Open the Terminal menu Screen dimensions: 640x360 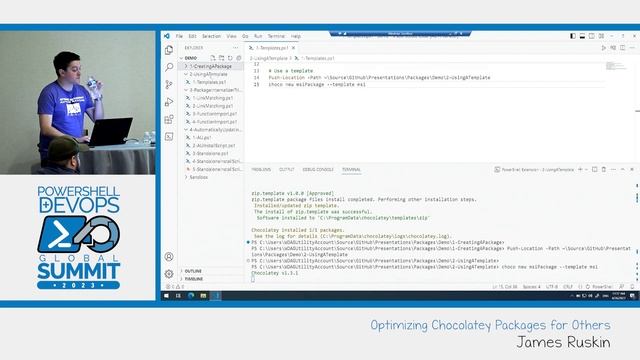point(276,36)
